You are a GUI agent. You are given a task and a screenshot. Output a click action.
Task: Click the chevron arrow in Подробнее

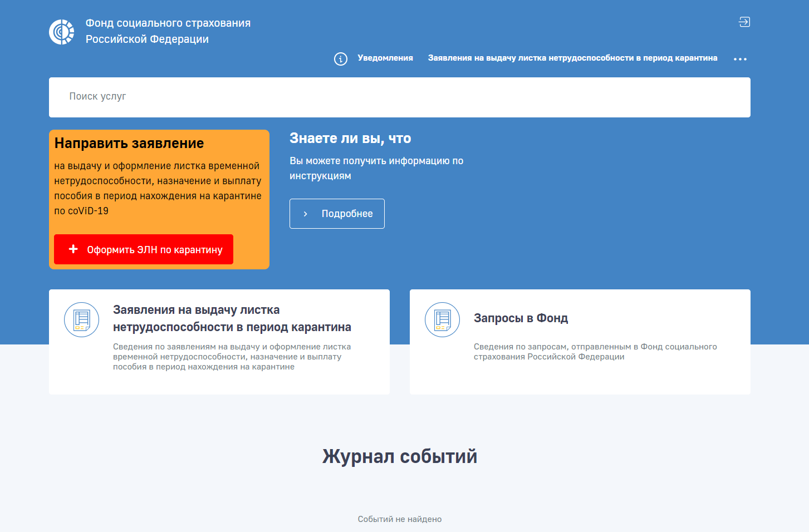305,214
